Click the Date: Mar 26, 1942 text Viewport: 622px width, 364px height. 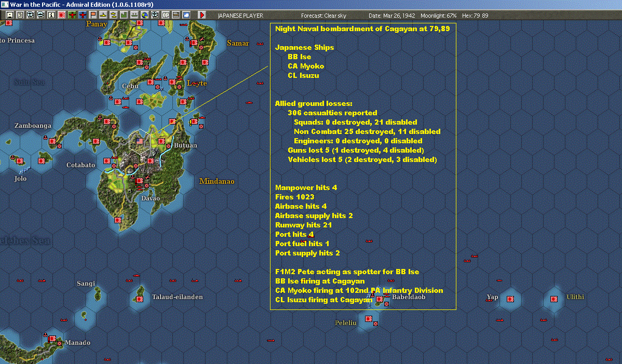391,16
